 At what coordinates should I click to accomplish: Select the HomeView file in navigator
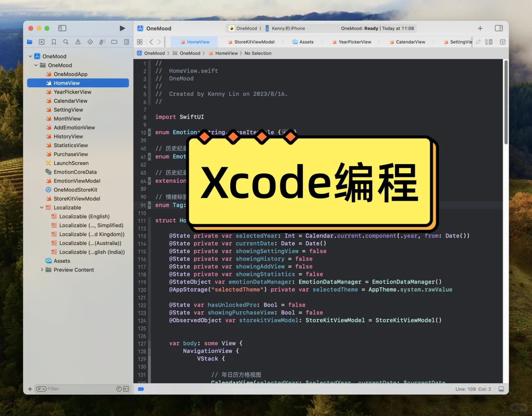point(67,83)
